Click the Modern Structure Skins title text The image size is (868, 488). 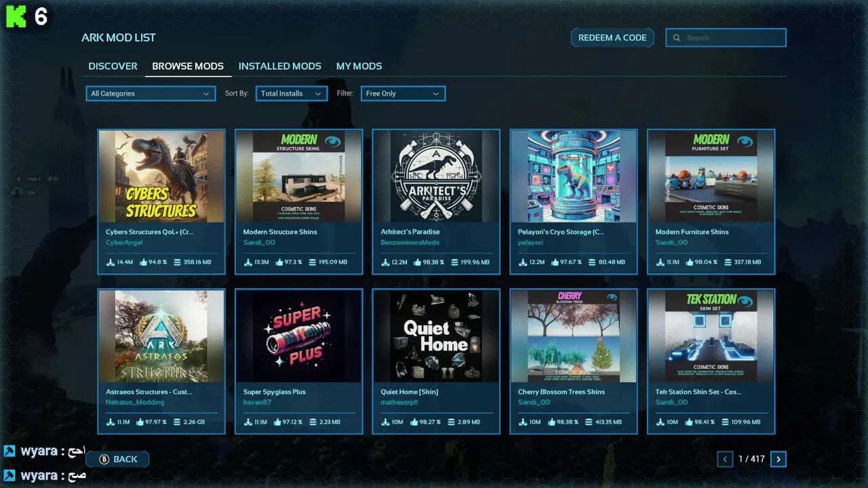point(280,232)
